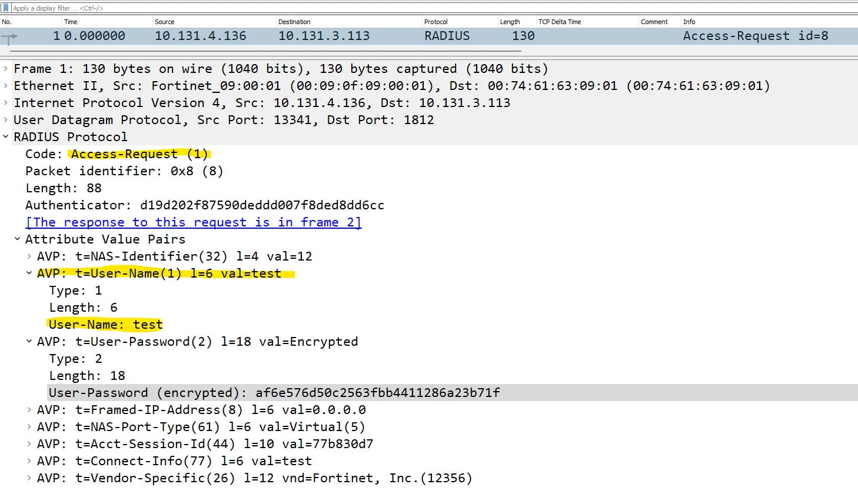Expand the Ethernet II section
The height and width of the screenshot is (504, 858).
coord(5,86)
